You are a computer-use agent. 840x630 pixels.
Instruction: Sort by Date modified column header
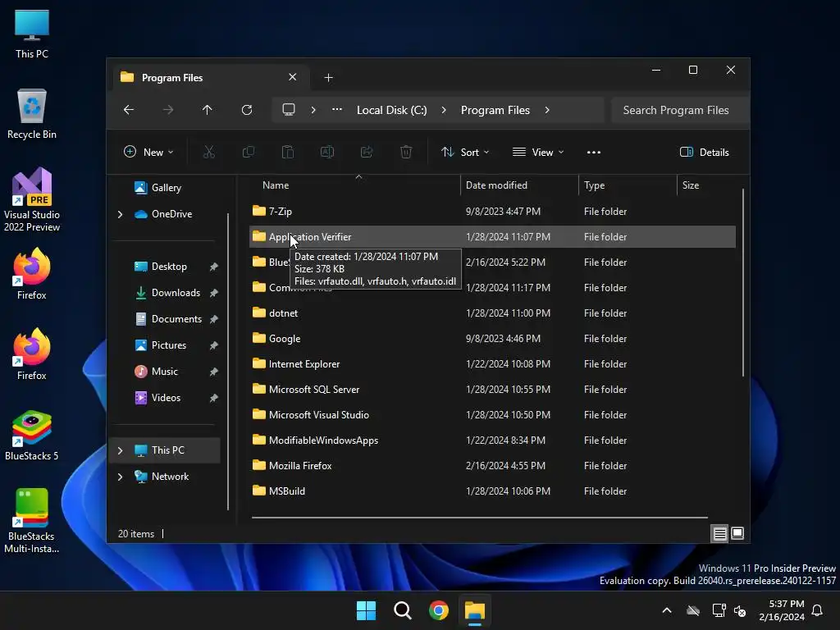(x=519, y=185)
